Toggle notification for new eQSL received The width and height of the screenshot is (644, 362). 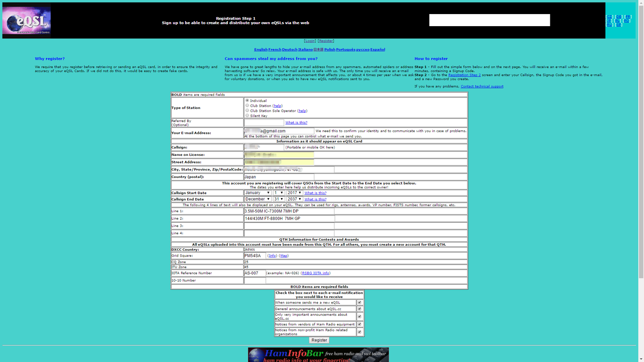coord(360,303)
